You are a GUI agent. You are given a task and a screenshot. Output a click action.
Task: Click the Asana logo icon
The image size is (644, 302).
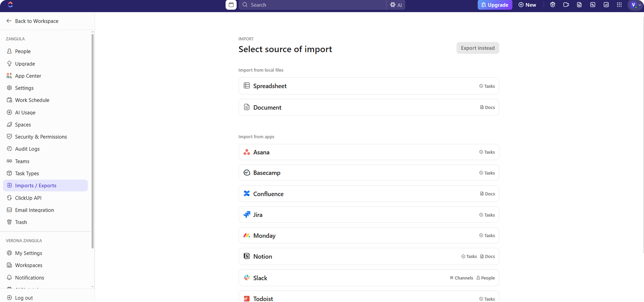pyautogui.click(x=247, y=152)
